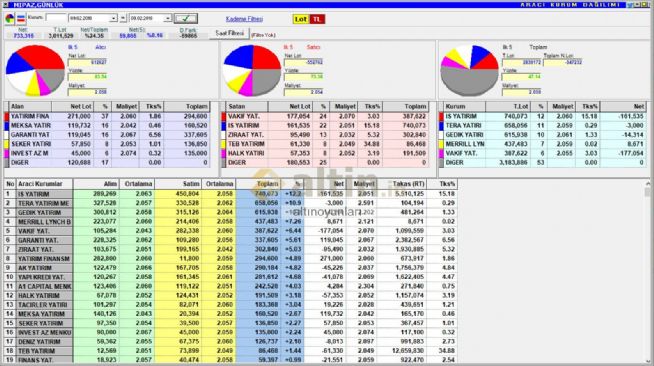Open the Kademe Filtresi link
654x366 pixels.
coord(244,19)
